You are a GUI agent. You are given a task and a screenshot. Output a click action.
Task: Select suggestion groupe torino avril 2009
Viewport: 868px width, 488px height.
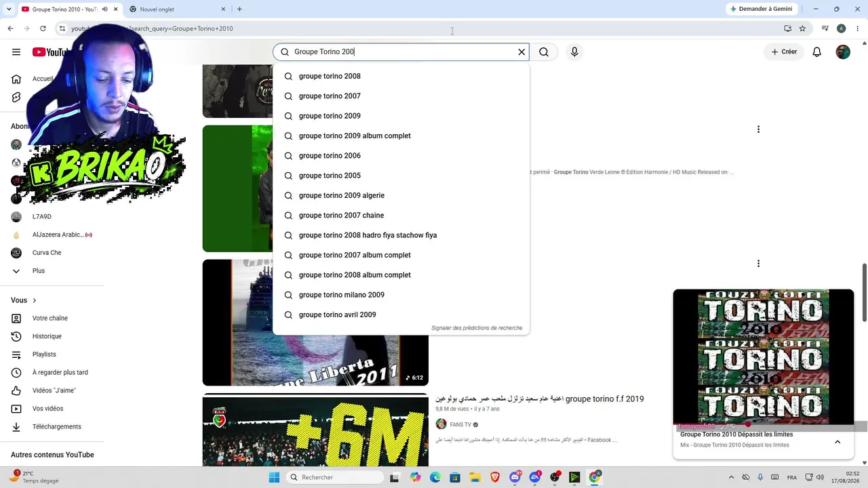(401, 315)
